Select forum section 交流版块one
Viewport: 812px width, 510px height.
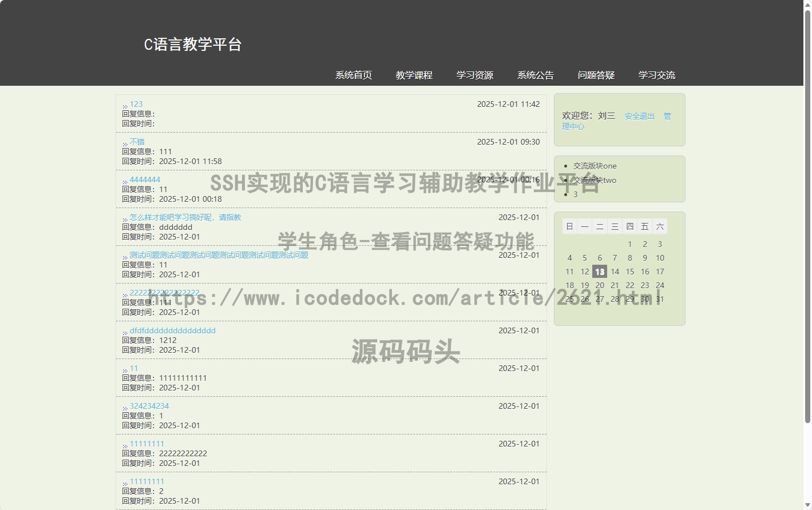coord(595,166)
